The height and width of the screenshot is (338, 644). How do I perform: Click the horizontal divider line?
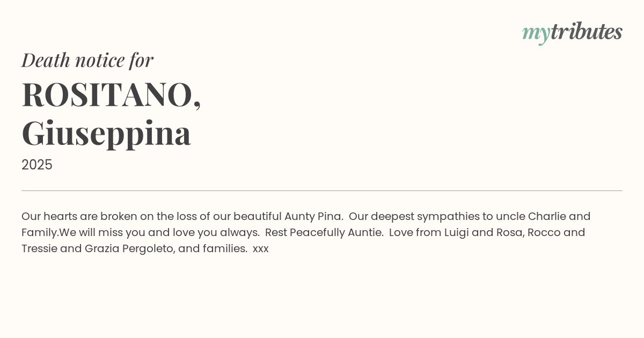pyautogui.click(x=322, y=190)
